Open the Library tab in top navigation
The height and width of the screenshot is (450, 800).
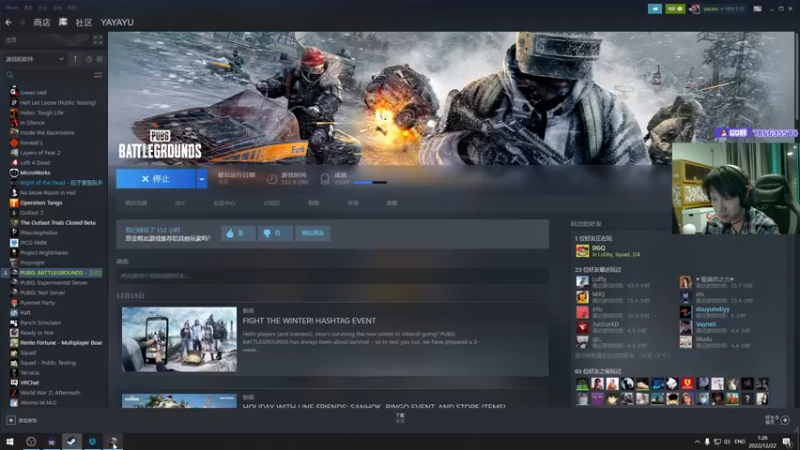click(x=63, y=22)
